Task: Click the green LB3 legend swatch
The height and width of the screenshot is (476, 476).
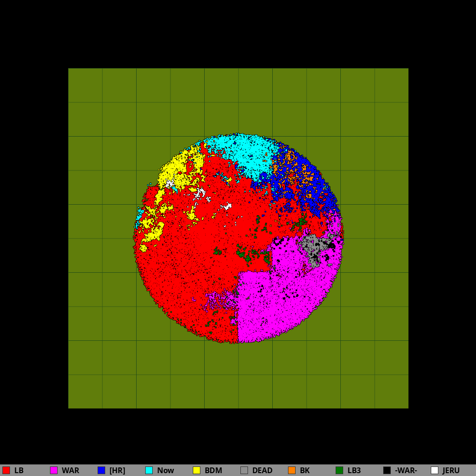Action: pyautogui.click(x=339, y=470)
